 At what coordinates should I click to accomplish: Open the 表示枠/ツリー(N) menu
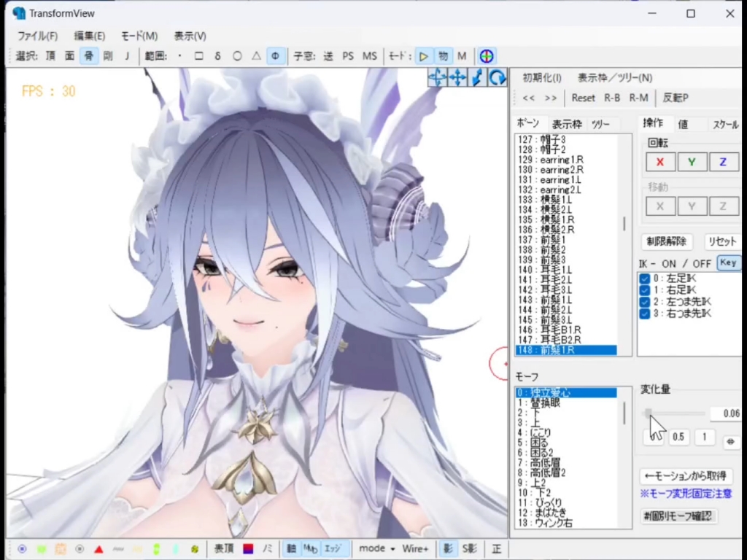[x=615, y=77]
